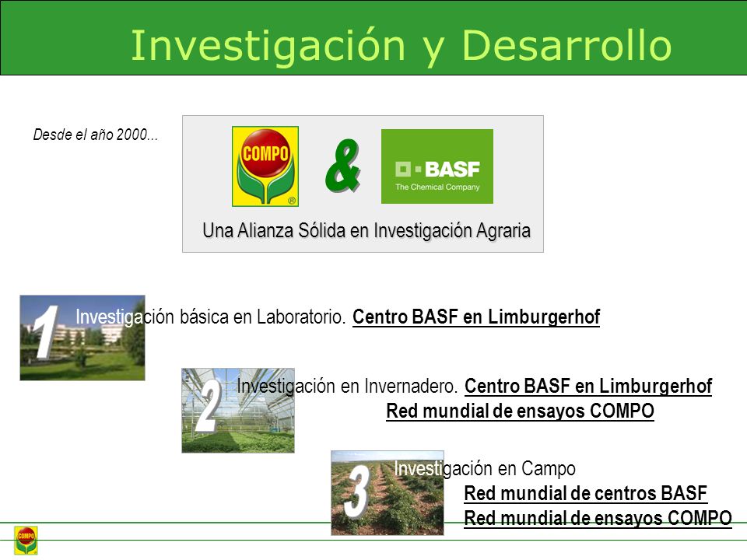Viewport: 747px width, 560px height.
Task: Click the green ampersand symbol
Action: coord(342,166)
